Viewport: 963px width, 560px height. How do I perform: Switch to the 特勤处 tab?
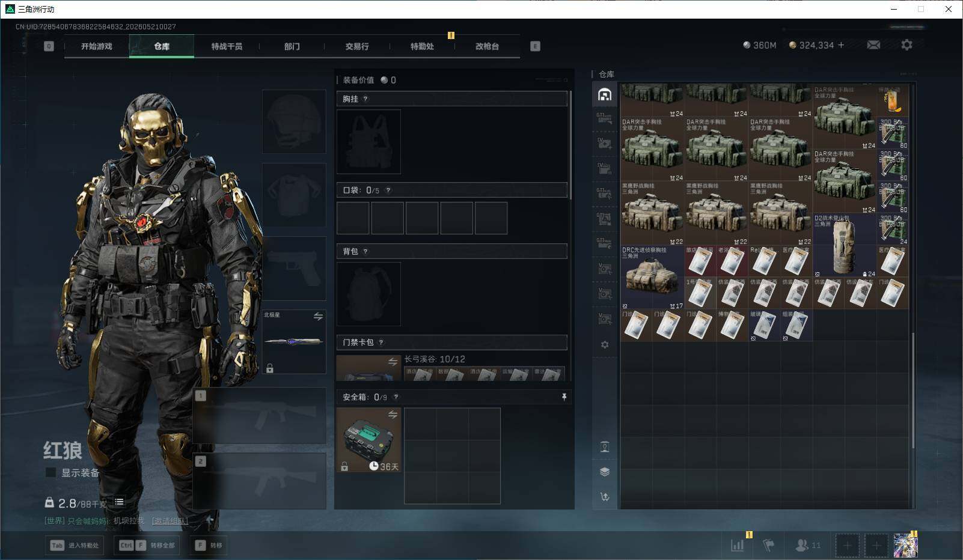click(422, 46)
